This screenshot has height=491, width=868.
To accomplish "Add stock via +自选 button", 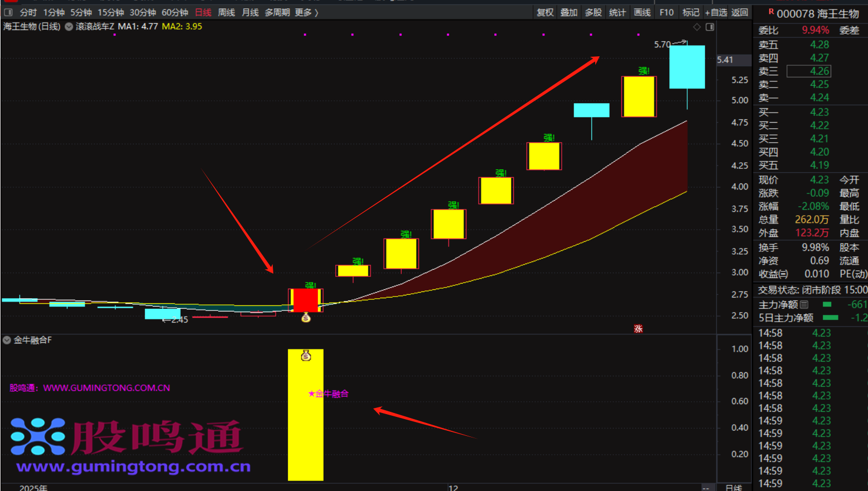I will pos(716,12).
